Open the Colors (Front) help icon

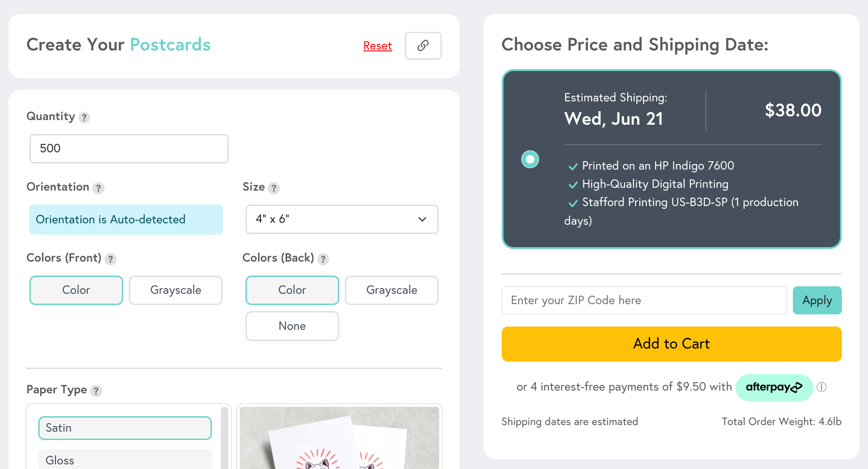pyautogui.click(x=111, y=259)
